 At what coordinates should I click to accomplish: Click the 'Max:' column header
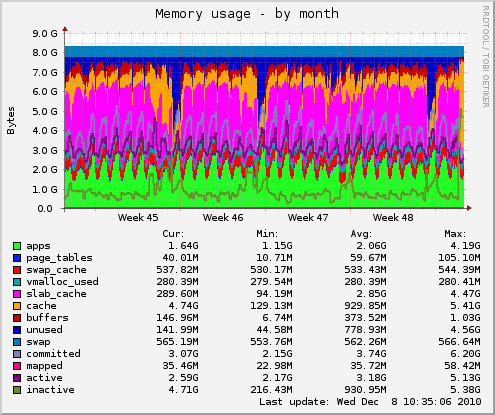pos(455,234)
